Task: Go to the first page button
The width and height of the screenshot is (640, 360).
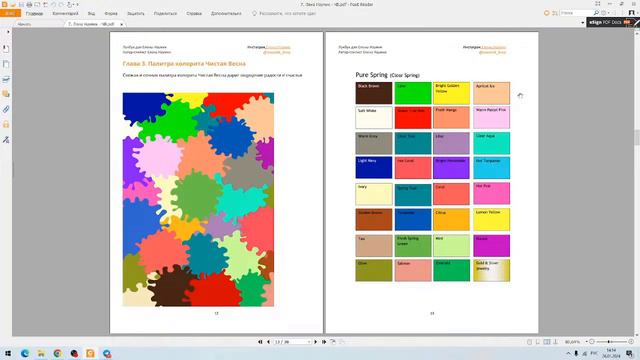Action: point(260,342)
